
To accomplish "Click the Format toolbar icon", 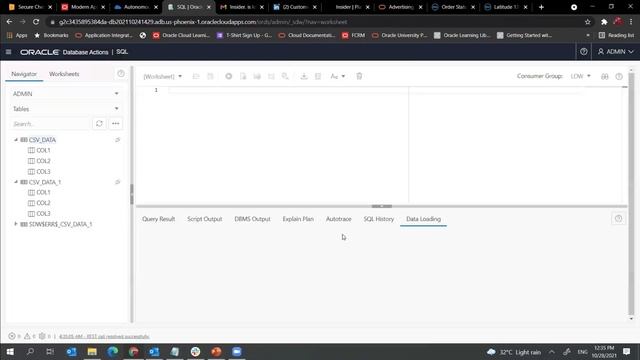I will pos(318,76).
